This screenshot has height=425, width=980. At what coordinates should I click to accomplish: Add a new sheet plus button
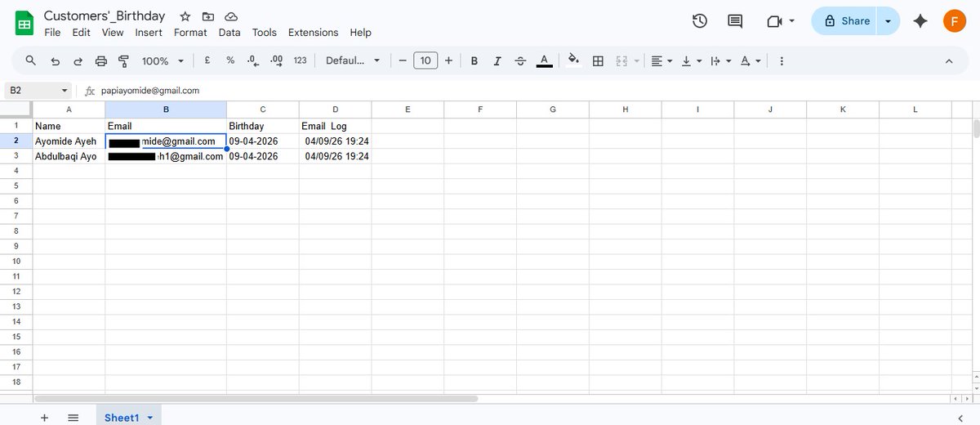click(x=44, y=417)
